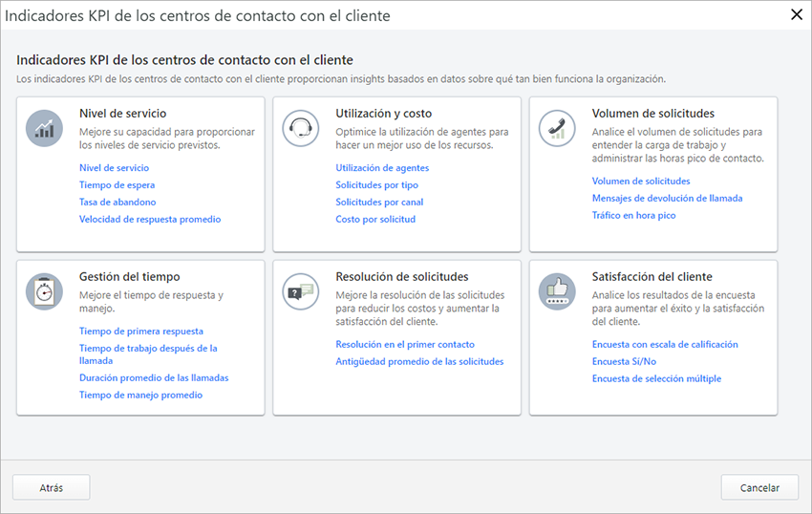Viewport: 812px width, 514px height.
Task: Choose Resolución en el primer contacto
Action: tap(405, 345)
